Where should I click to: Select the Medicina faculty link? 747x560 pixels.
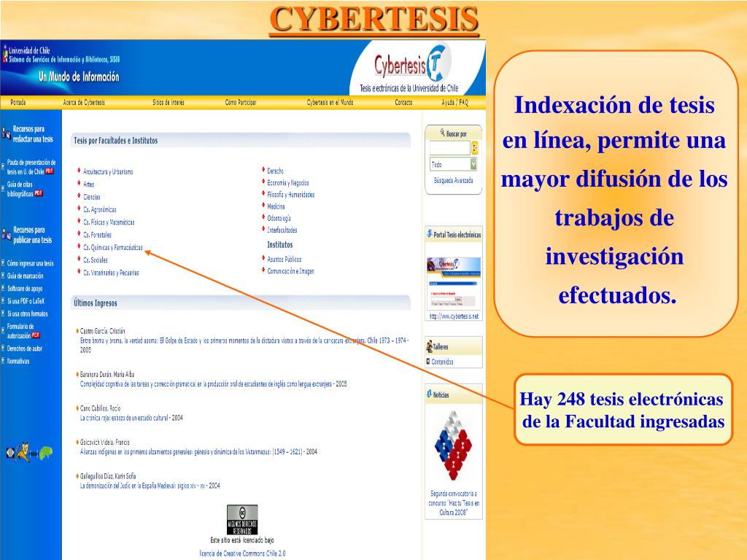pos(276,206)
